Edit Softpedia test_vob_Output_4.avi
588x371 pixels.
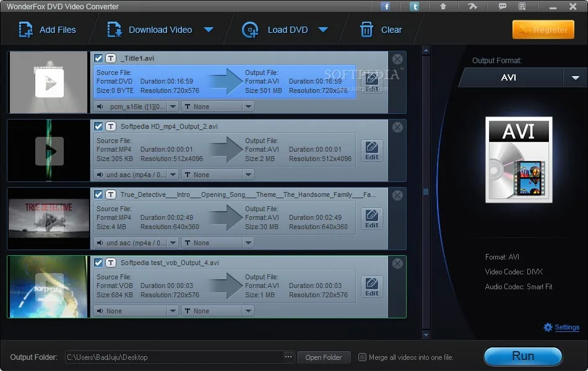point(371,287)
